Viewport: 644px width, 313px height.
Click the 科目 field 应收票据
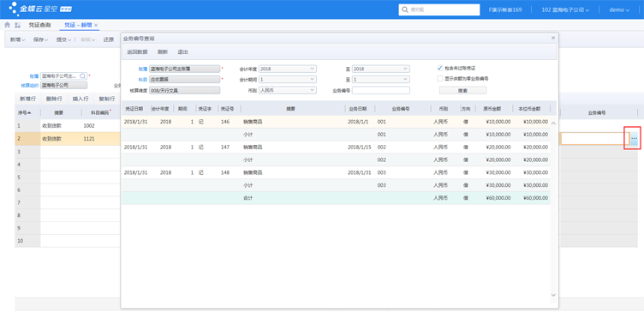[x=184, y=80]
